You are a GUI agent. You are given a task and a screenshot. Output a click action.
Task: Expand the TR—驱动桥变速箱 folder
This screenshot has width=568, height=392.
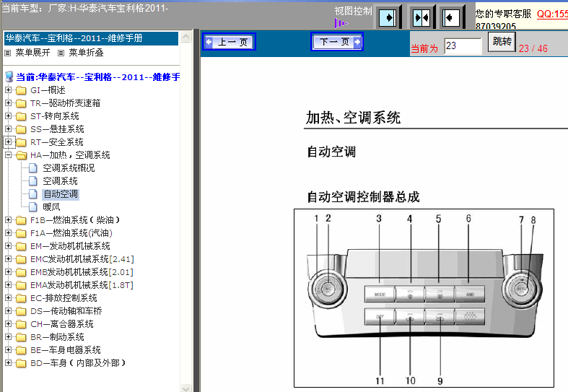tap(8, 103)
